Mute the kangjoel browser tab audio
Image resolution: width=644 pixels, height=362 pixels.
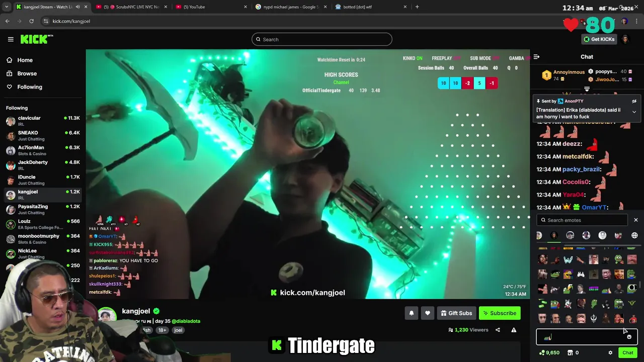[x=77, y=7]
